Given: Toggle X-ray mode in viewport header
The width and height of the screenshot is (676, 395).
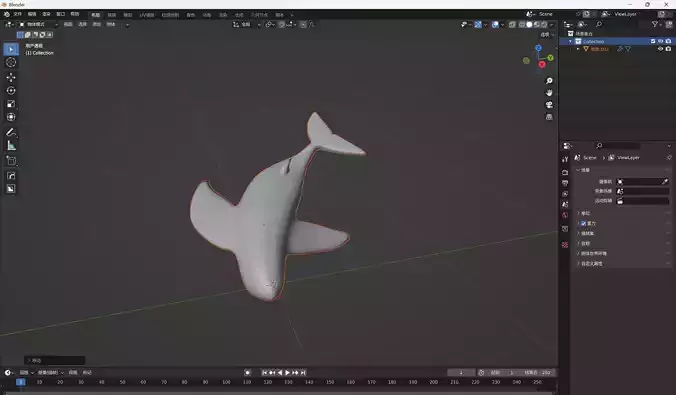Looking at the screenshot, I should pos(512,25).
